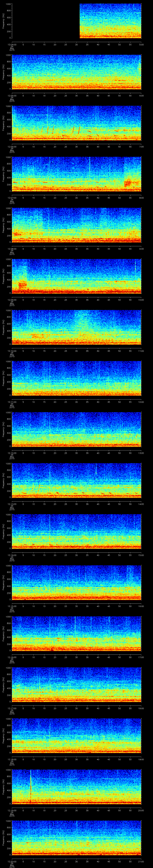Image resolution: width=153 pixels, height=868 pixels.
Task: Select the spectrogram plot starting at 12:07:00
Action: pyautogui.click(x=77, y=174)
